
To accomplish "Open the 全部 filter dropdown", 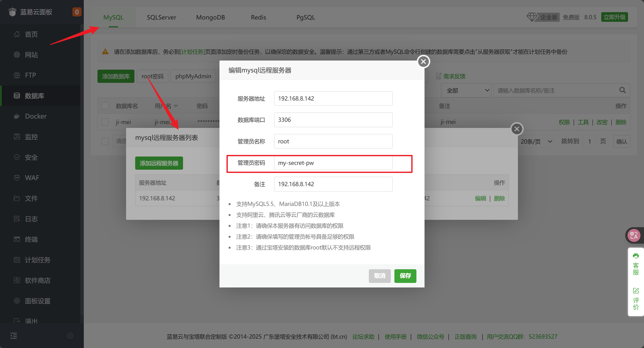I will click(466, 90).
